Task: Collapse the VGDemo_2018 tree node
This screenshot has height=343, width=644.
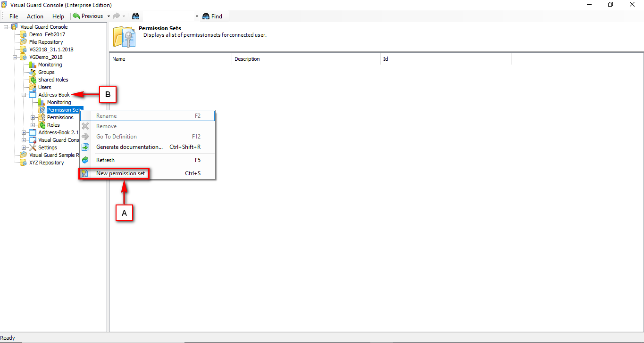Action: 15,57
